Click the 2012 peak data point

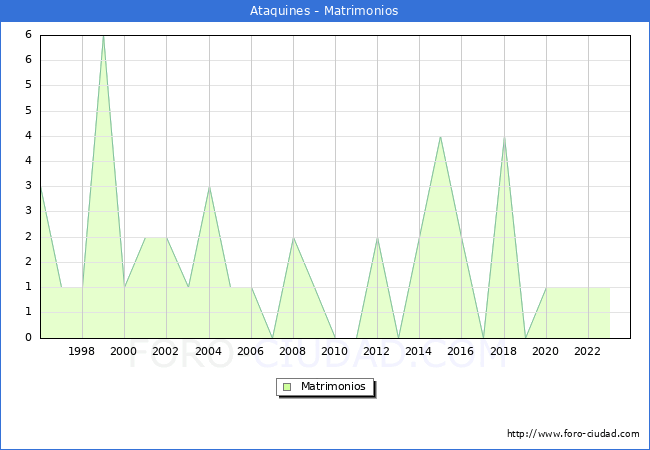click(377, 238)
